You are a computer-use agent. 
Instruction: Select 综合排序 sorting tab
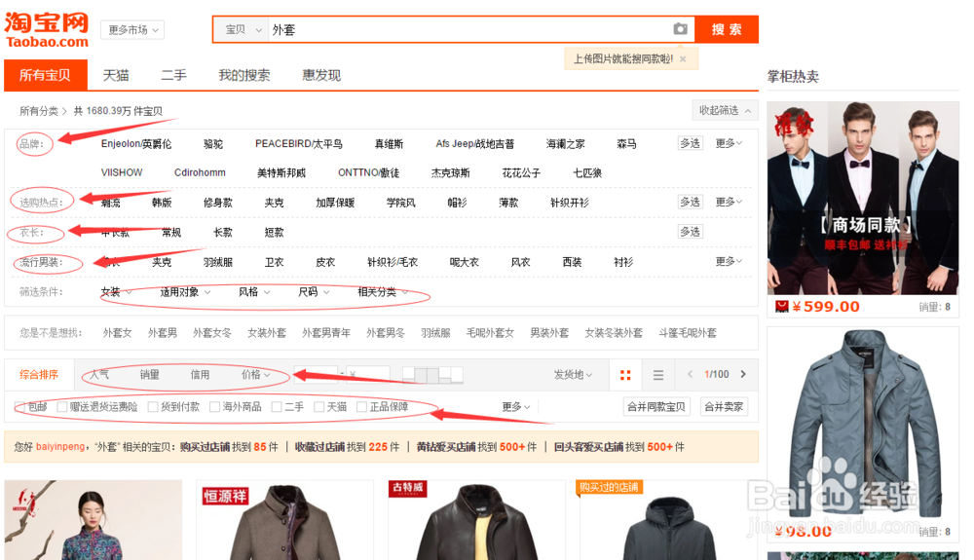[x=39, y=374]
